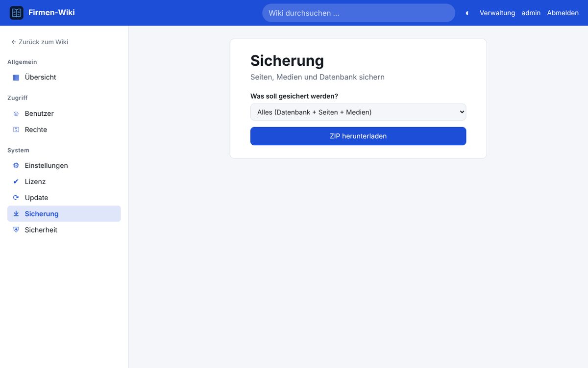588x368 pixels.
Task: Follow the Zurück zum Wiki link
Action: [40, 42]
